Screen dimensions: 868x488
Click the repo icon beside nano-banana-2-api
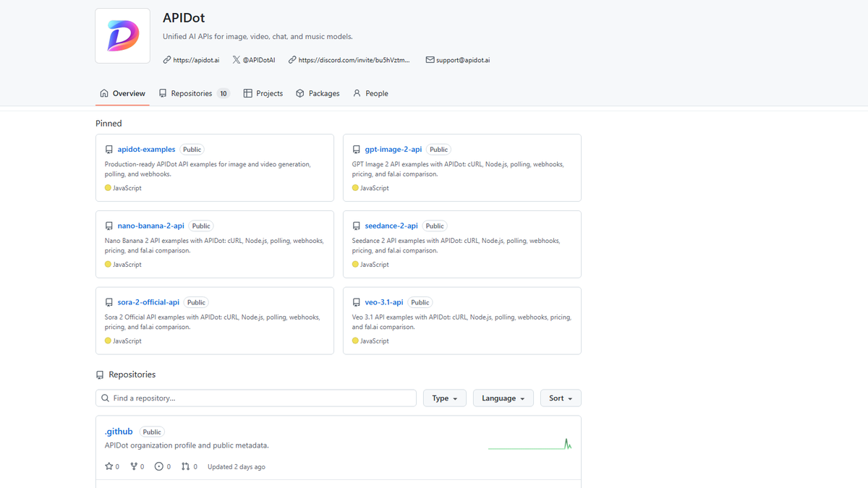[109, 226]
